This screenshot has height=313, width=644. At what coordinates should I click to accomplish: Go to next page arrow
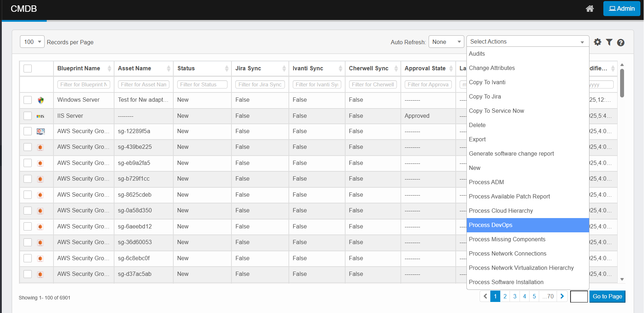(x=562, y=296)
